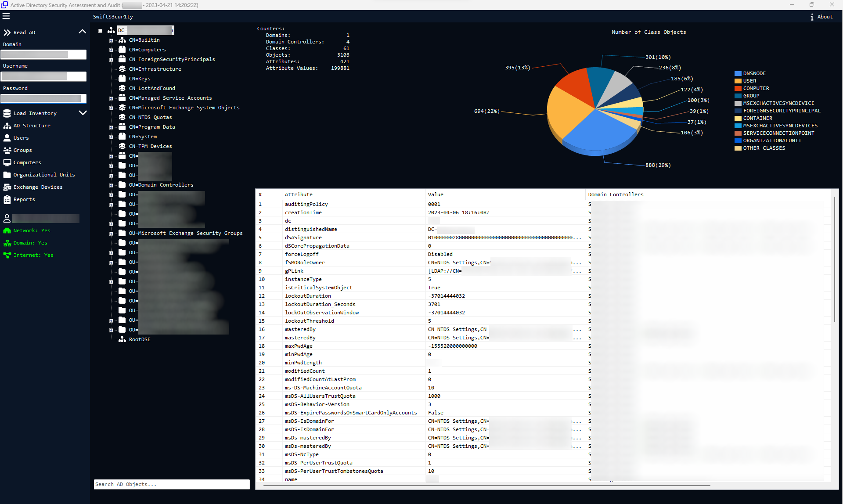Click the CN=Builtin domain icon

(122, 40)
